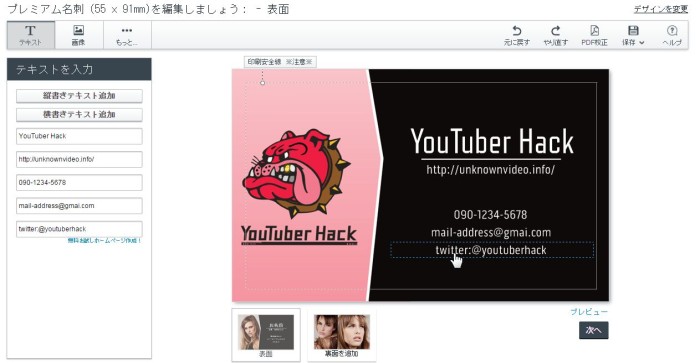Add horizontal text with 横書きテキスト追加
The height and width of the screenshot is (363, 700).
79,115
